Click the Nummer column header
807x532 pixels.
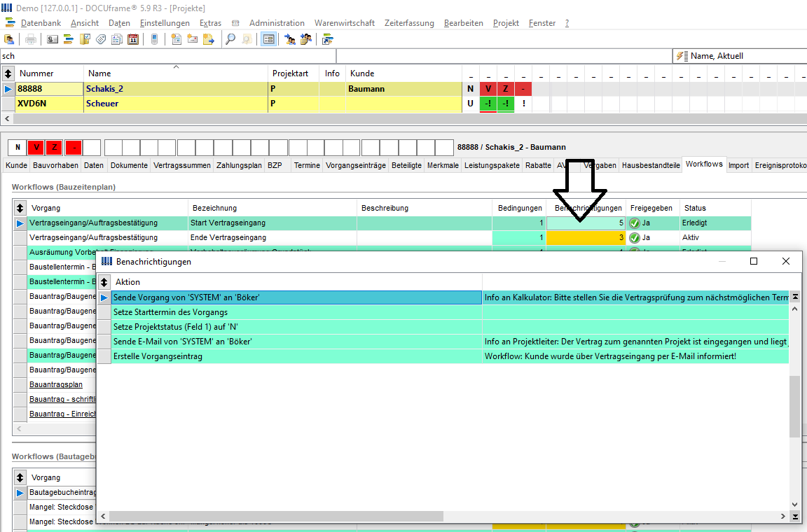pos(50,73)
